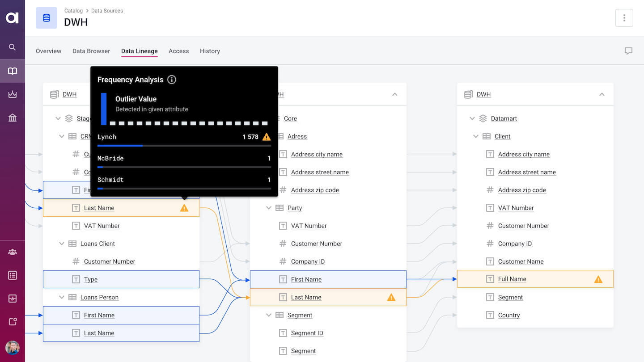The height and width of the screenshot is (362, 644).
Task: Collapse the Party node under Core
Action: tap(268, 208)
